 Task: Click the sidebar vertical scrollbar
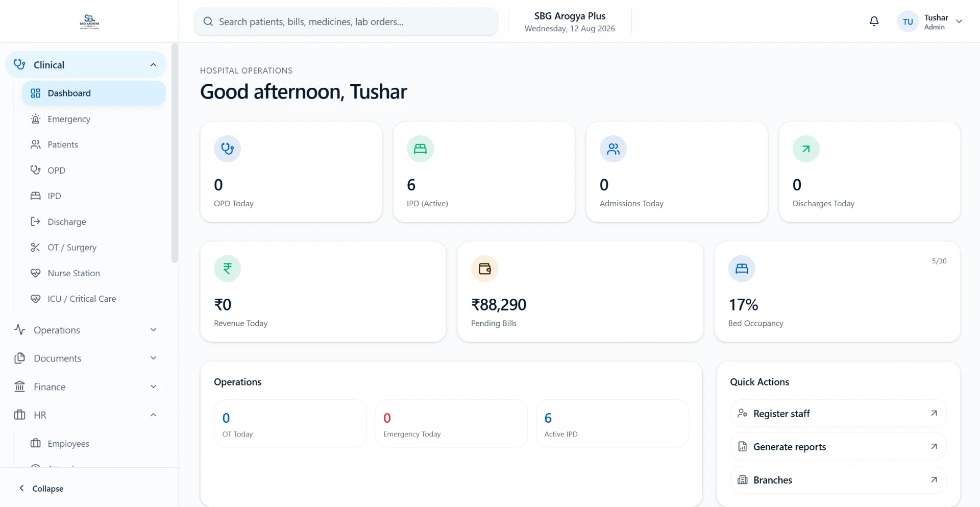click(175, 153)
